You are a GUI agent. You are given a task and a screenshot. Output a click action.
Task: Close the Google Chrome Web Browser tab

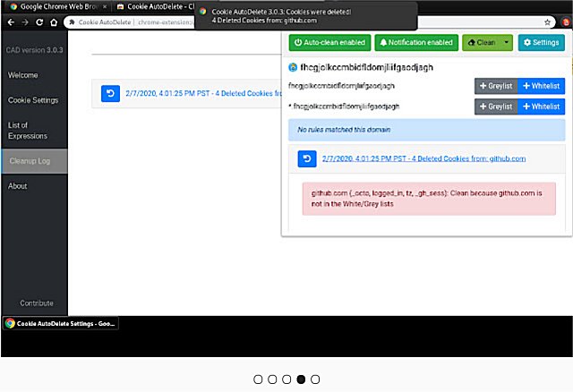105,6
